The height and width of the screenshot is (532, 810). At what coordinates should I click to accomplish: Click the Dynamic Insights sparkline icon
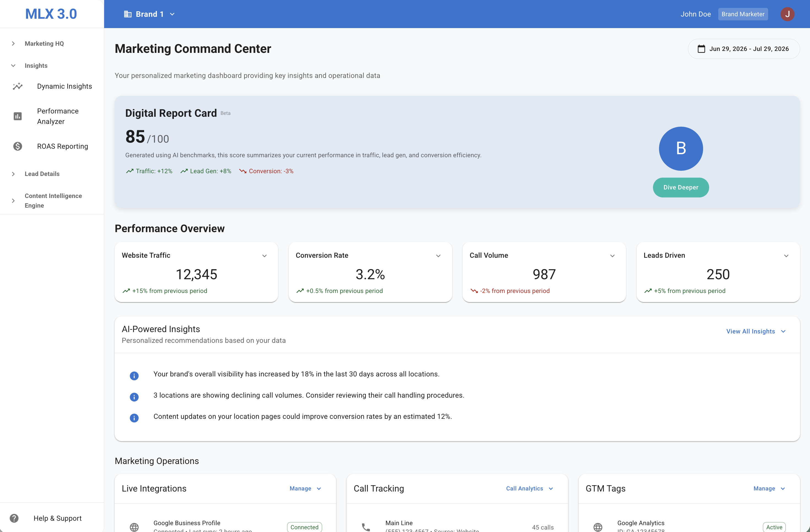click(18, 86)
